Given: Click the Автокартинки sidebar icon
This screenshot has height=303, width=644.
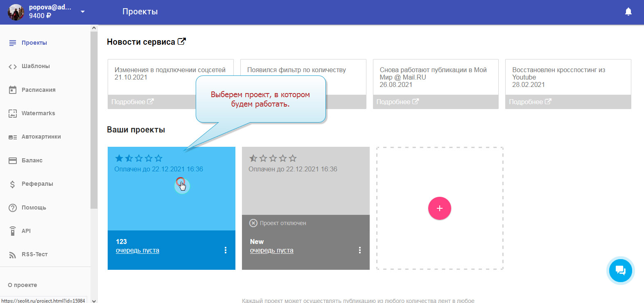Looking at the screenshot, I should [x=13, y=137].
